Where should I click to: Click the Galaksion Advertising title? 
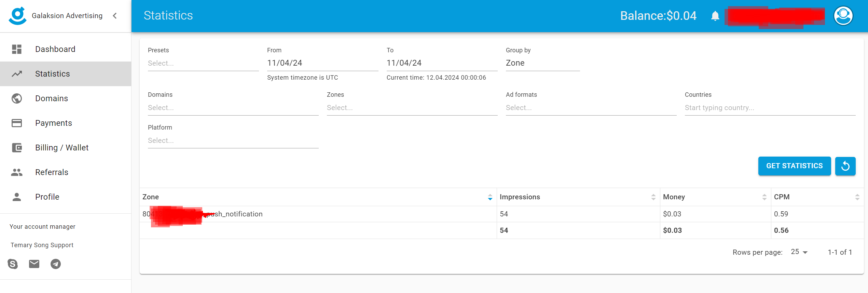[67, 16]
